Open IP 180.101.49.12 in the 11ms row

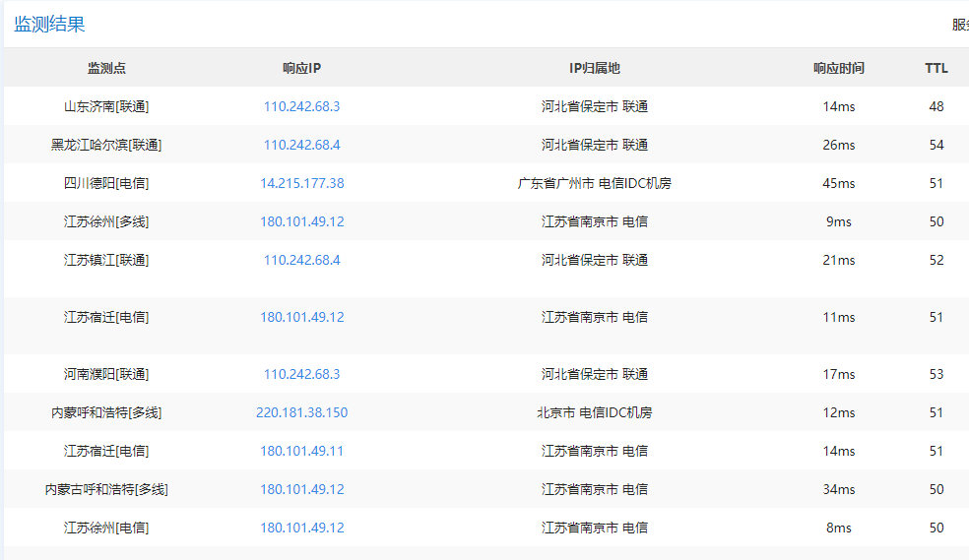tap(301, 317)
